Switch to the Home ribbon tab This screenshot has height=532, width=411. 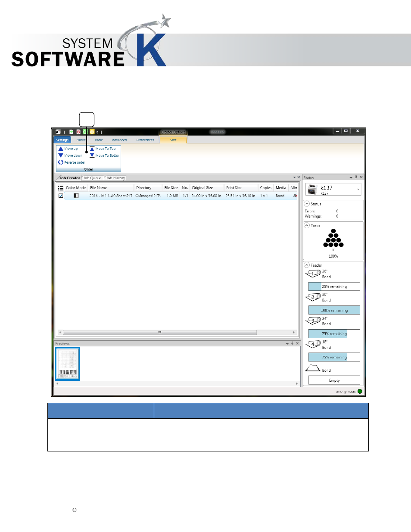[81, 140]
